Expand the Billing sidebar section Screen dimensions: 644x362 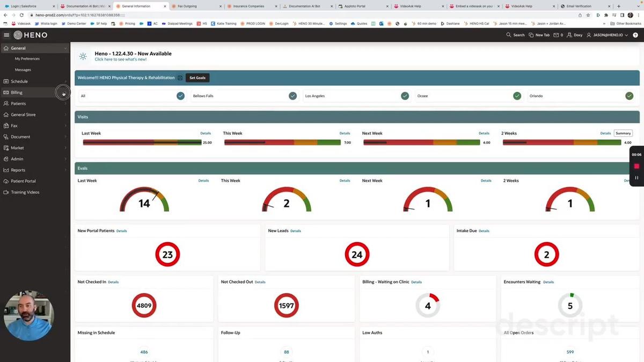[17, 92]
